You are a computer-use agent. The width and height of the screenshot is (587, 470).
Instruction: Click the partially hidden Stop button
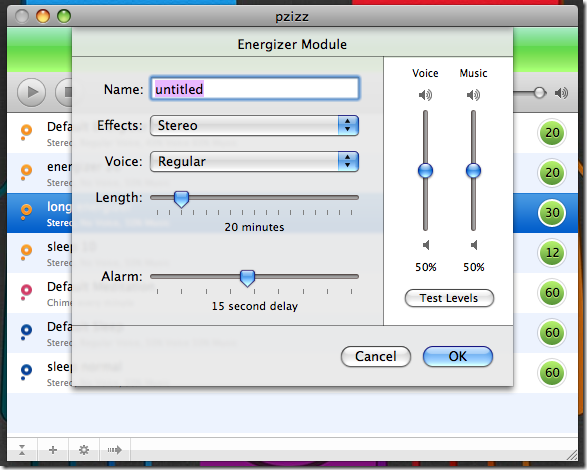64,92
